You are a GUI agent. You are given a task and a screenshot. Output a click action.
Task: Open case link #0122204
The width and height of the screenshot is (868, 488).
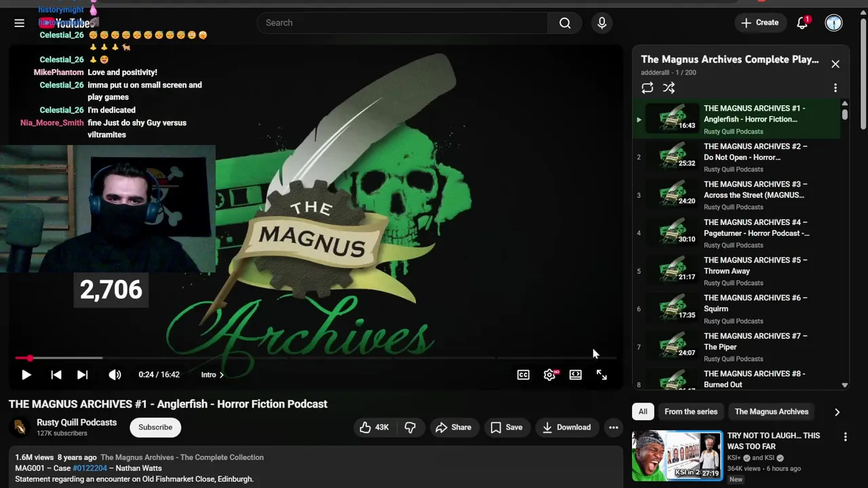tap(90, 468)
